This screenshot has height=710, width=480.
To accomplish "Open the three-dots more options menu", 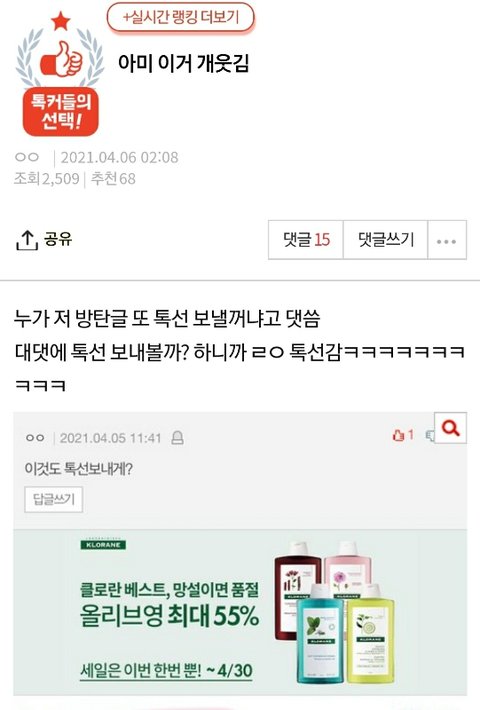I will click(x=446, y=240).
